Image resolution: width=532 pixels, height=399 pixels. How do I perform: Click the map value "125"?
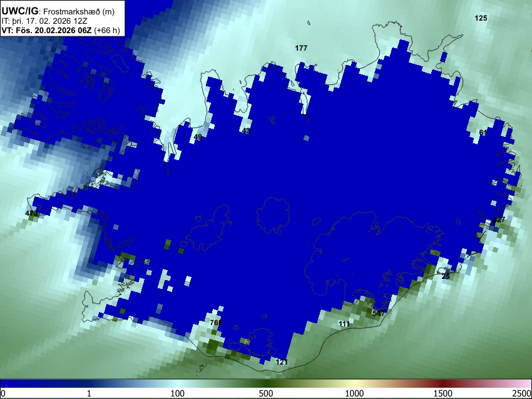[x=481, y=18]
